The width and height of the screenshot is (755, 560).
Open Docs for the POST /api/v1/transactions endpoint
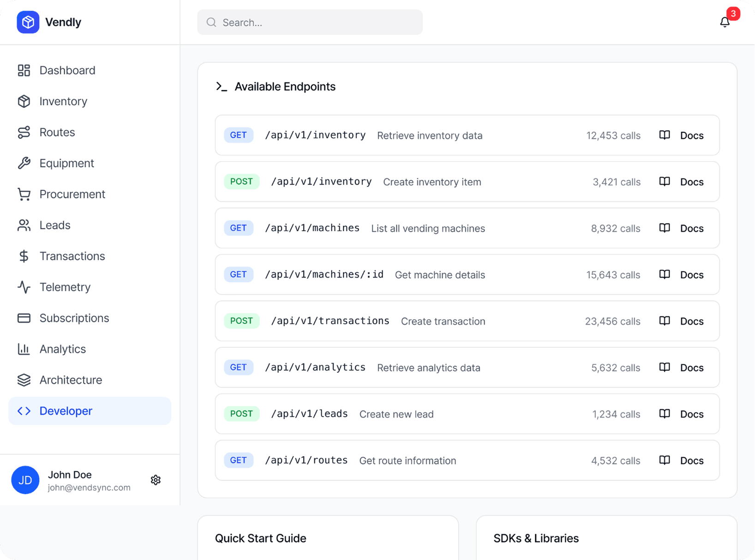[682, 321]
